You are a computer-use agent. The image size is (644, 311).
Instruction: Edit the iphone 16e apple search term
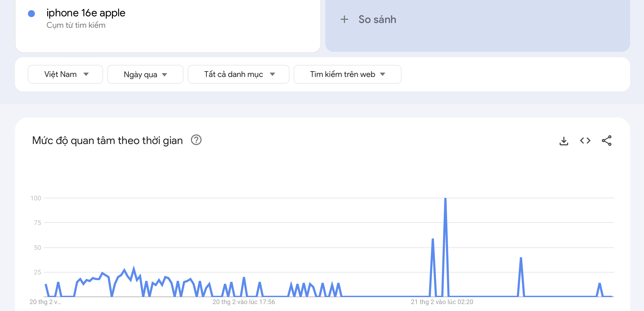coord(86,13)
